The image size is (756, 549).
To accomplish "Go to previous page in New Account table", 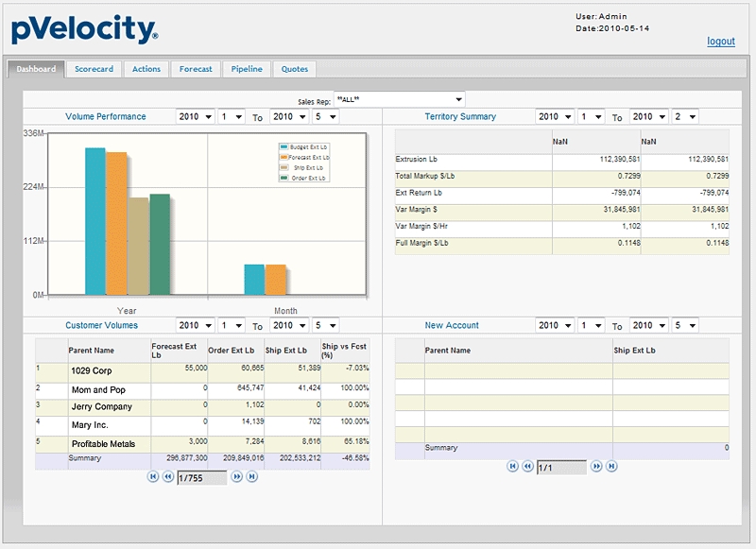I will click(527, 466).
